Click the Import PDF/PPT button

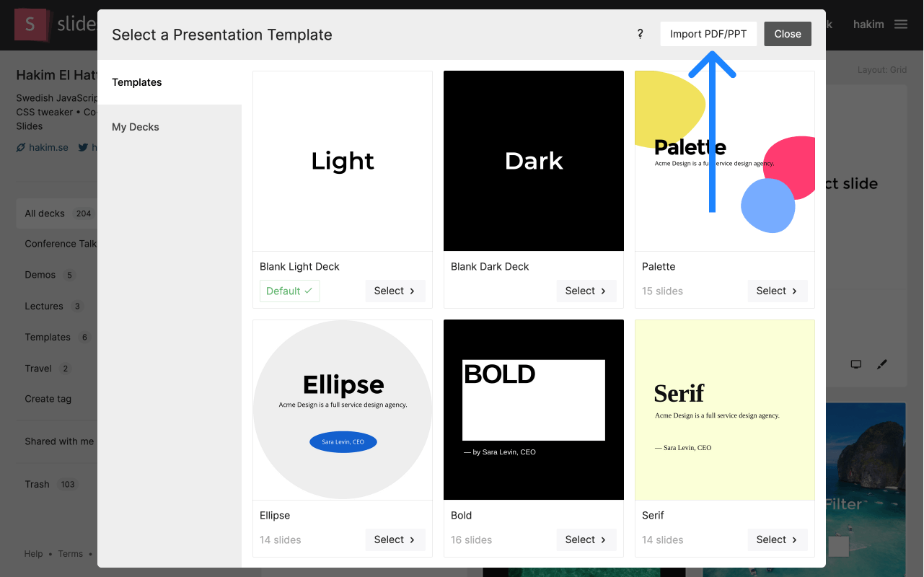point(708,33)
